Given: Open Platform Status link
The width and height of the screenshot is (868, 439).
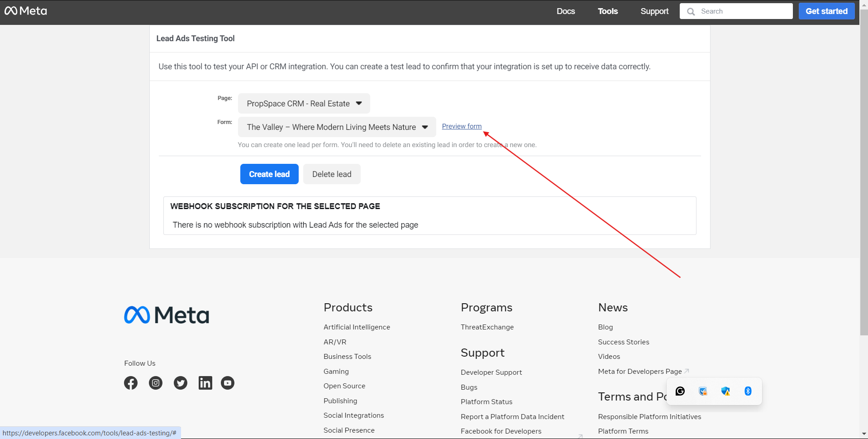Looking at the screenshot, I should click(486, 402).
